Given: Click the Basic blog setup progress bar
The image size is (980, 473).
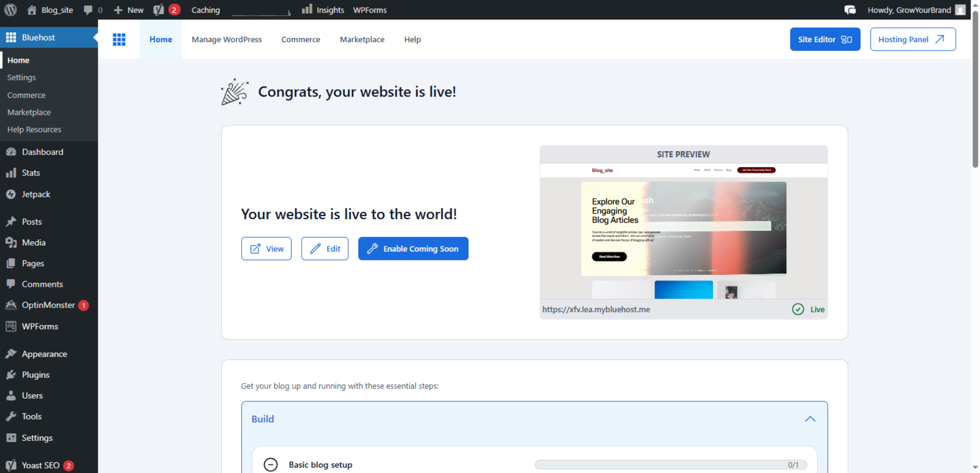Looking at the screenshot, I should pyautogui.click(x=670, y=464).
